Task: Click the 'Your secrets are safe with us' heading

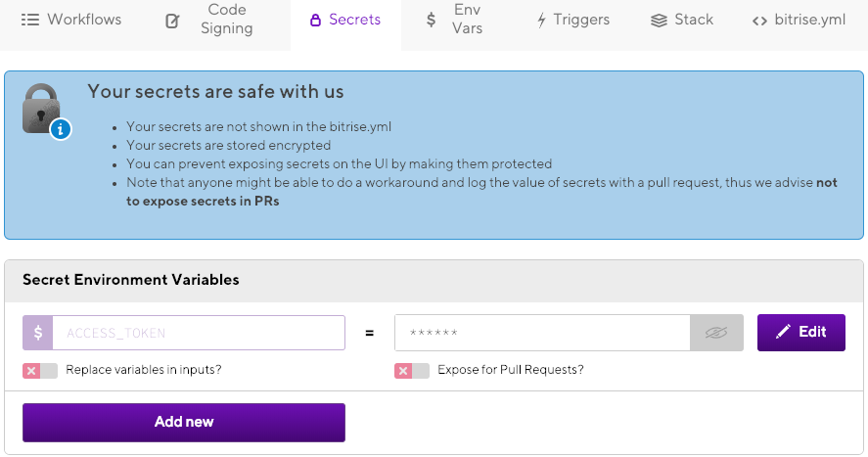Action: coord(215,92)
